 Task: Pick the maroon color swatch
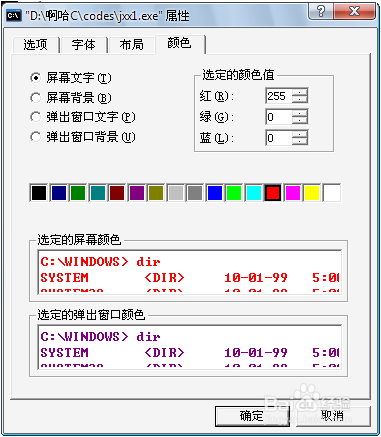tap(117, 193)
